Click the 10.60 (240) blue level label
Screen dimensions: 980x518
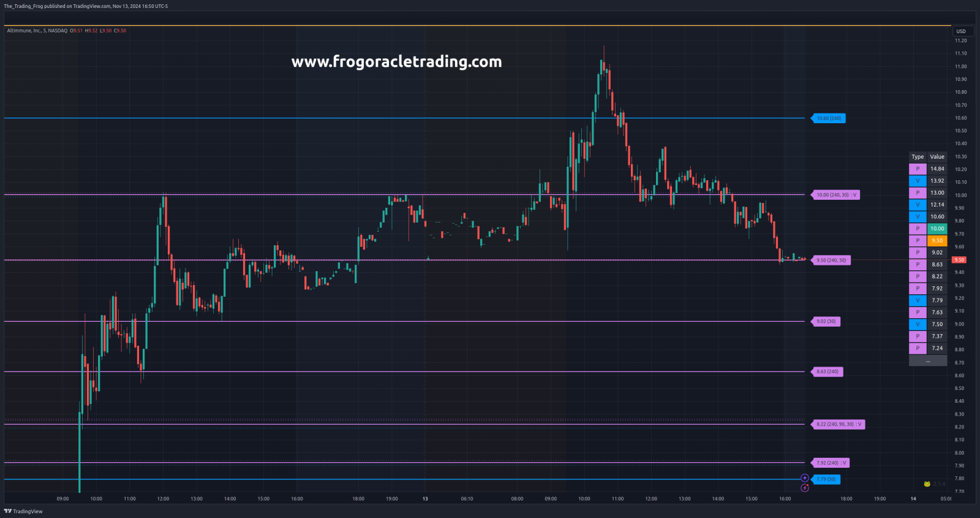pyautogui.click(x=829, y=118)
